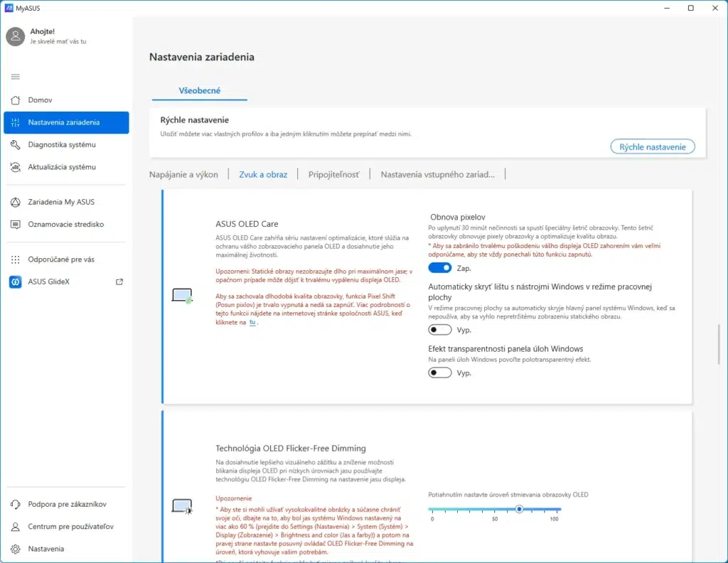The image size is (728, 563).
Task: Click the Oznamovacie stredisko message icon
Action: tap(16, 225)
